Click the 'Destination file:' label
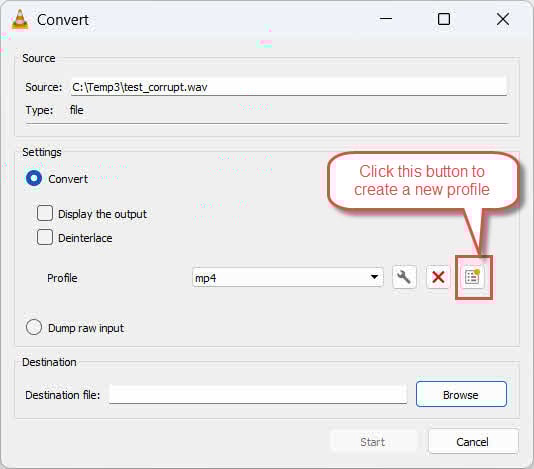The image size is (534, 469). [63, 395]
